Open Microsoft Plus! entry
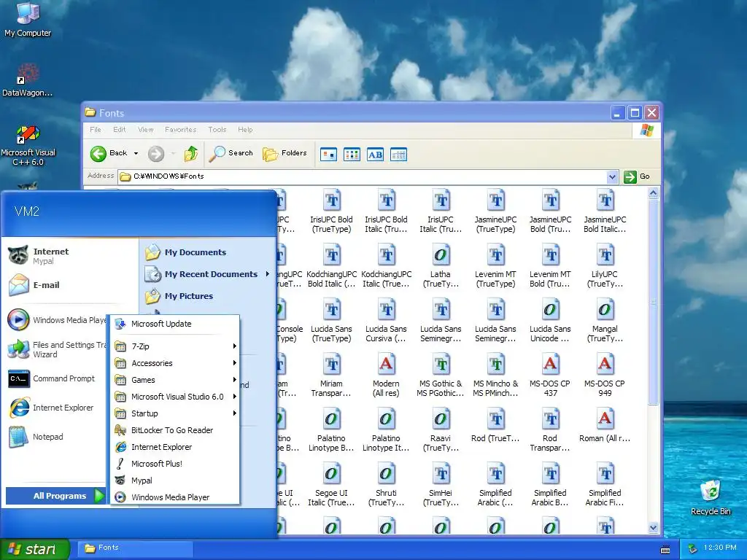 175,464
